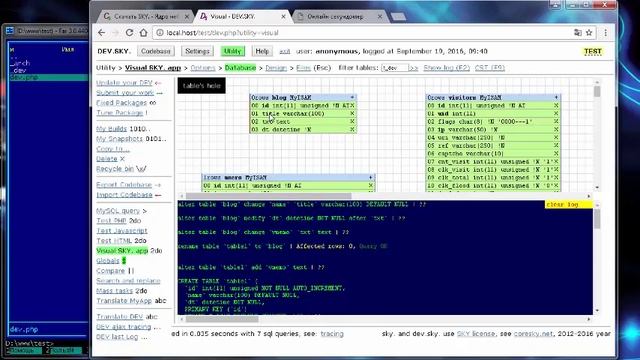Switch to the Options step
Screen dimensions: 640x360
pos(203,68)
